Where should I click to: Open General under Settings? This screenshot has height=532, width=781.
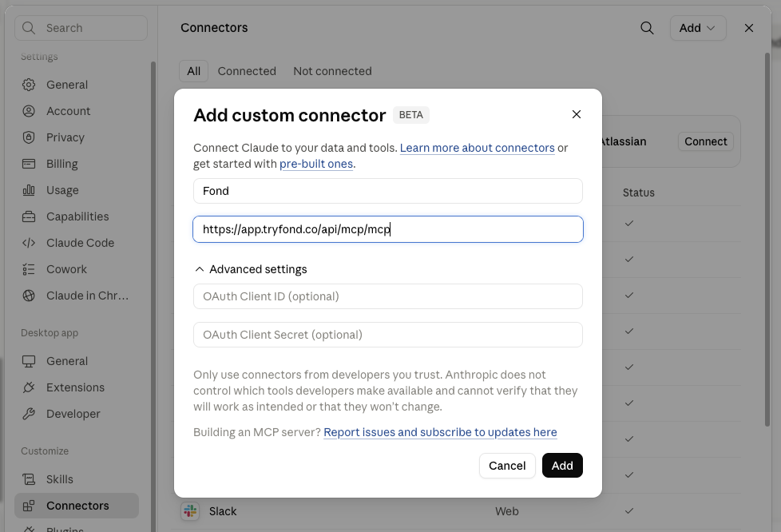pos(67,85)
